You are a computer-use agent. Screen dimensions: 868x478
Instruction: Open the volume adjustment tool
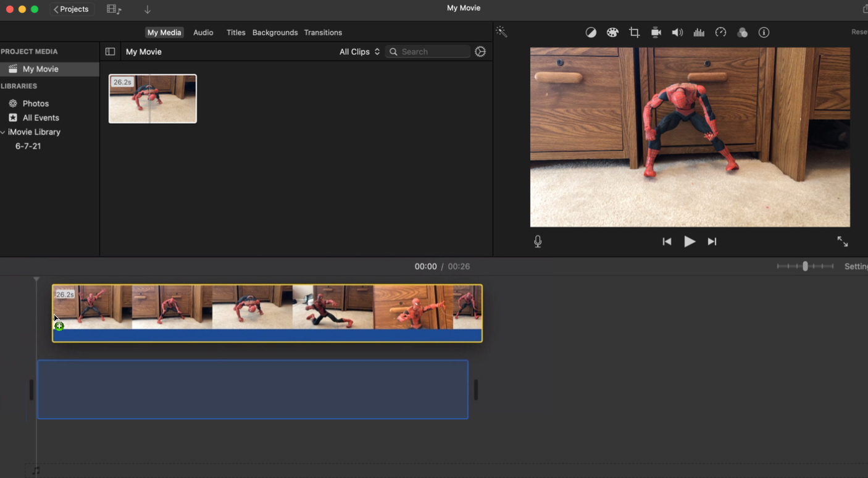pos(677,33)
